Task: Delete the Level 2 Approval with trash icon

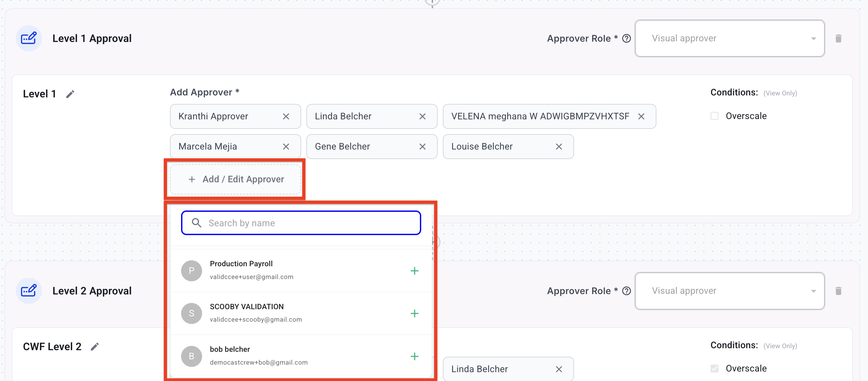Action: click(838, 291)
